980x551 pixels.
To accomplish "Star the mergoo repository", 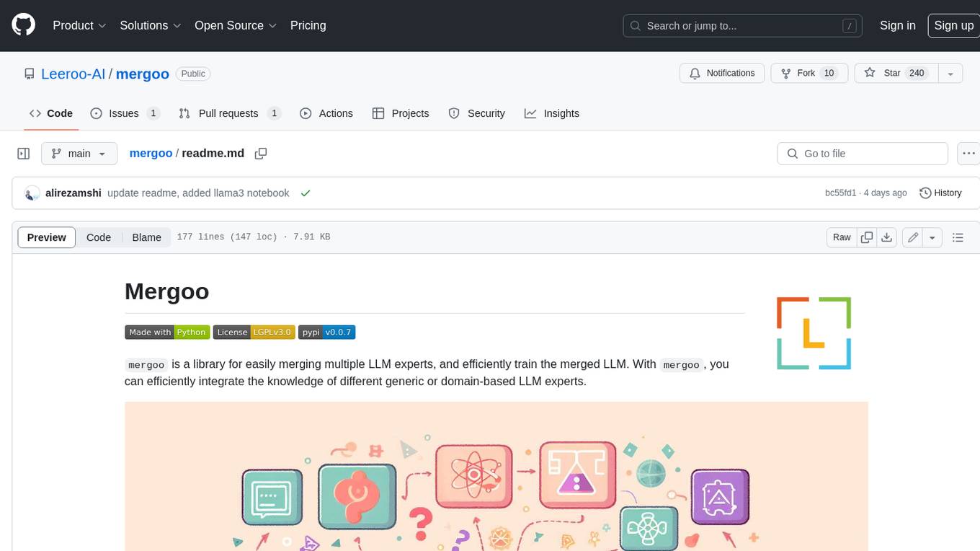I will tap(896, 73).
